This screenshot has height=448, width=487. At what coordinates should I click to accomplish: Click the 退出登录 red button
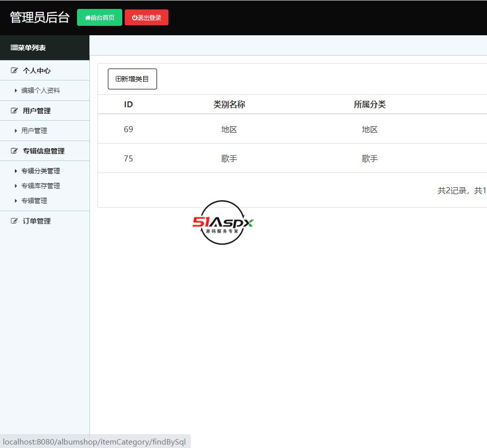pos(147,18)
